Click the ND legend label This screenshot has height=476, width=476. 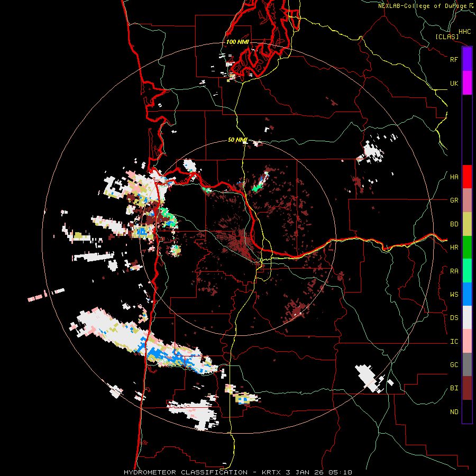(454, 412)
